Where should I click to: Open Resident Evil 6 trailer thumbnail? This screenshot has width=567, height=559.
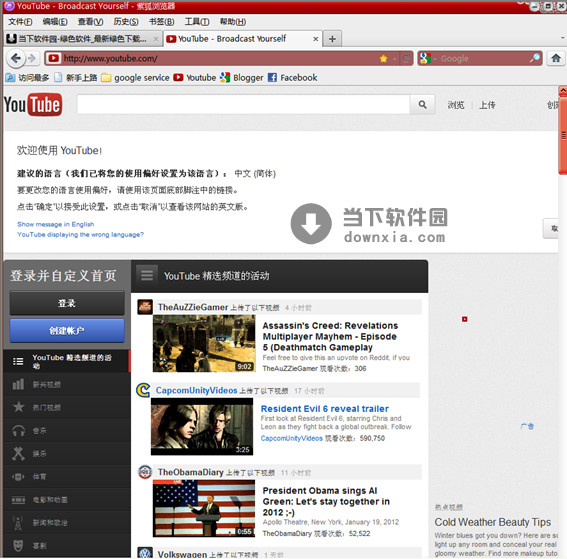click(202, 426)
